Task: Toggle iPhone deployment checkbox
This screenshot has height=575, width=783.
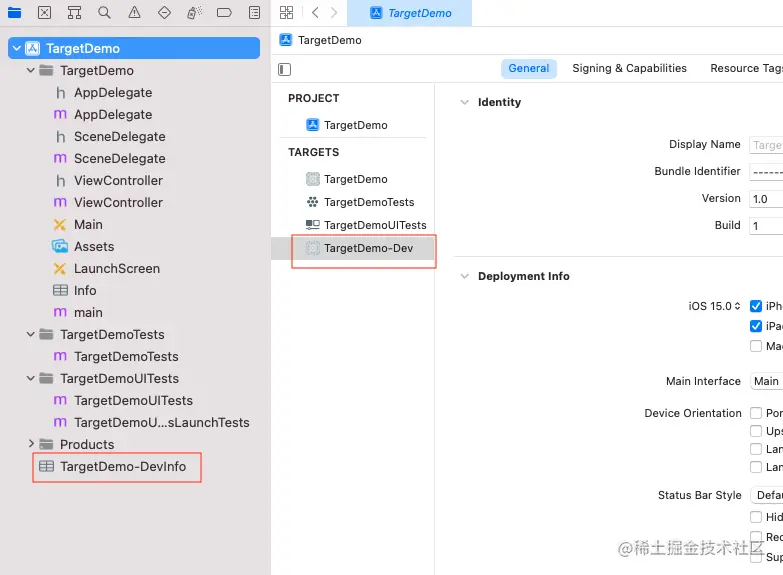Action: (x=756, y=306)
